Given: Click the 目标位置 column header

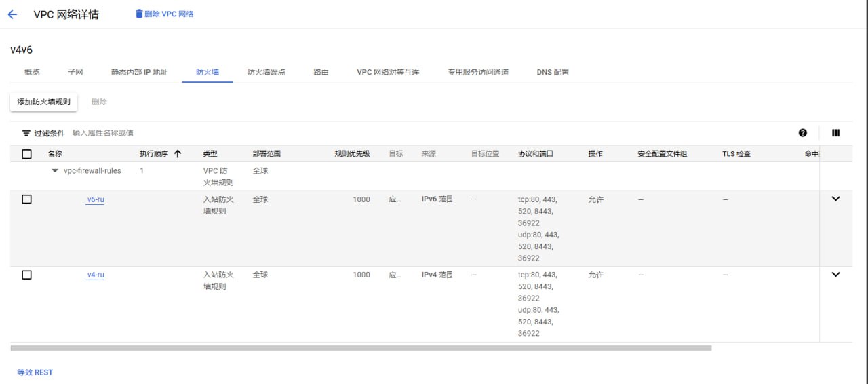Looking at the screenshot, I should click(x=485, y=154).
